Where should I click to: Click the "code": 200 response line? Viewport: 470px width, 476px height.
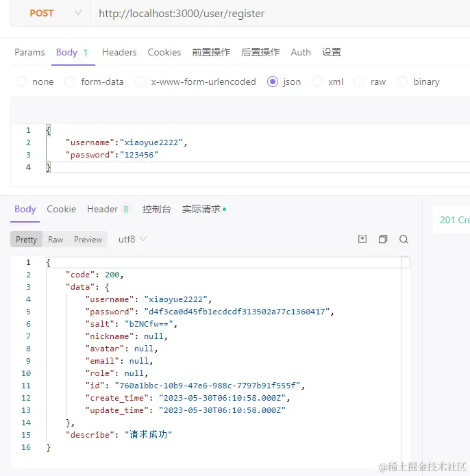tap(95, 275)
